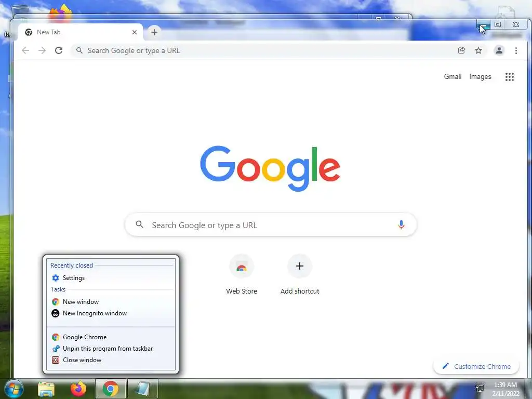Click the central Google search box
Viewport: 532px width, 399px height.
(271, 224)
